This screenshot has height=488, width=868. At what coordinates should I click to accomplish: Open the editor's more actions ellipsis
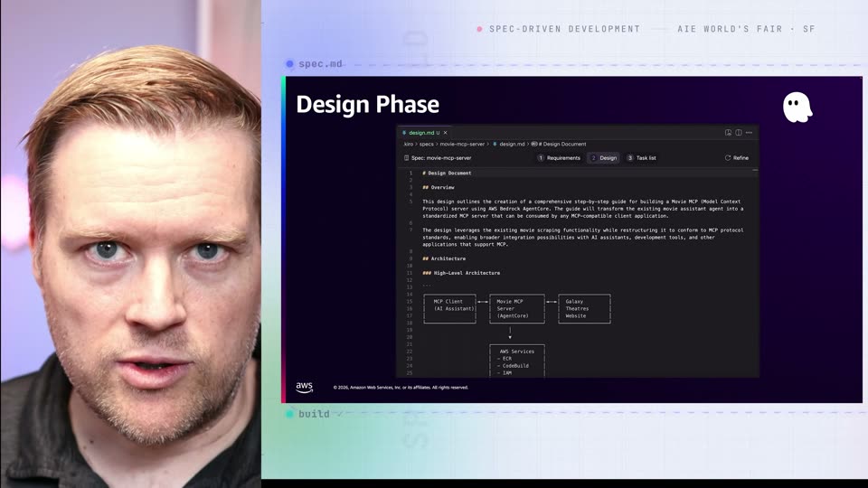tap(749, 133)
